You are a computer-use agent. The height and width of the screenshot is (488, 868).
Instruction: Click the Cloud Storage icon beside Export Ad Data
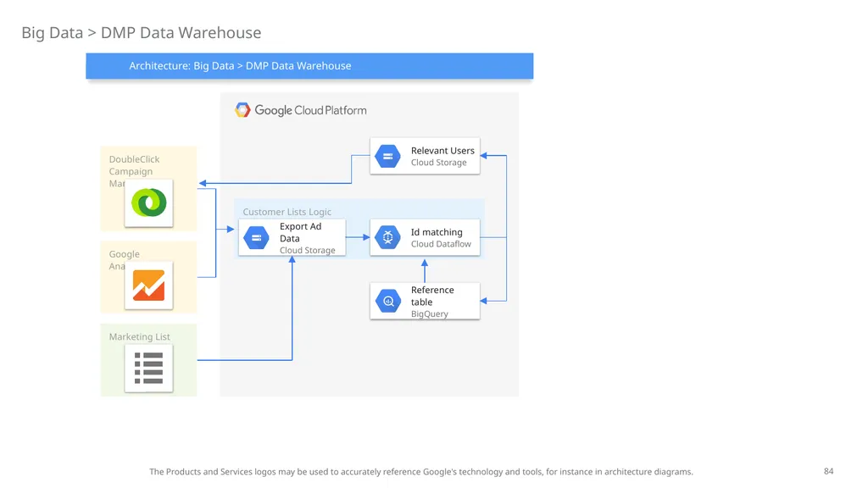[256, 238]
